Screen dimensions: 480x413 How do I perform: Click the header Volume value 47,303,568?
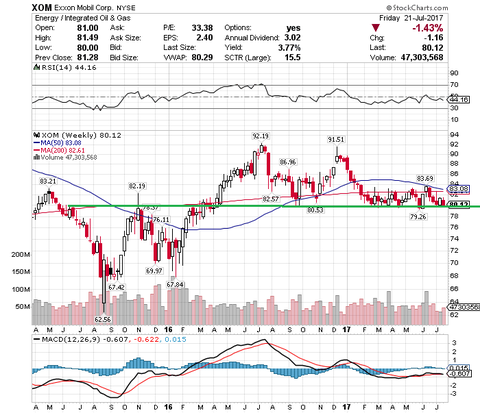click(x=422, y=57)
